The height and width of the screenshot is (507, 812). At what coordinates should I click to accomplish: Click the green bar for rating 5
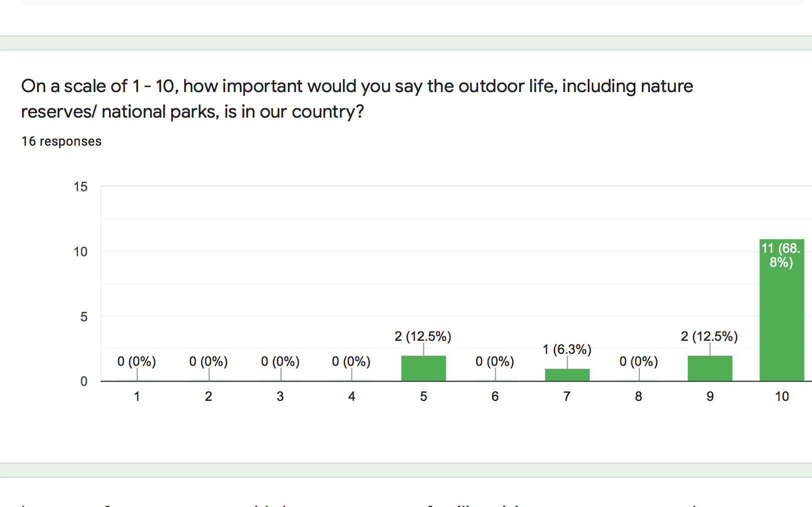pos(424,368)
